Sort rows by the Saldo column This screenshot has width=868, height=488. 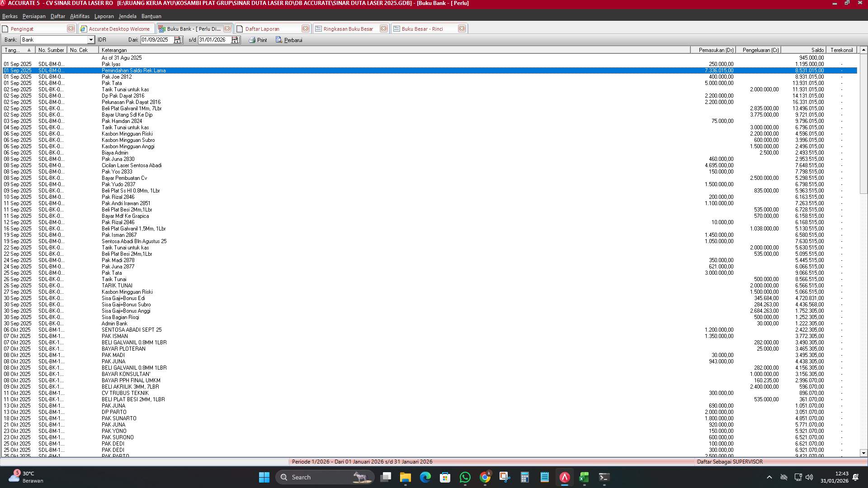click(x=809, y=50)
